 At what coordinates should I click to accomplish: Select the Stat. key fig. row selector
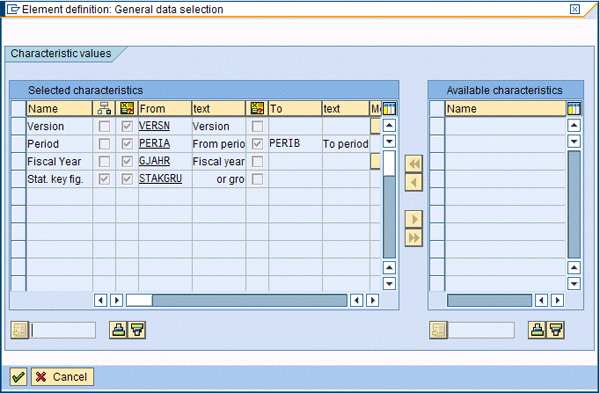click(18, 179)
